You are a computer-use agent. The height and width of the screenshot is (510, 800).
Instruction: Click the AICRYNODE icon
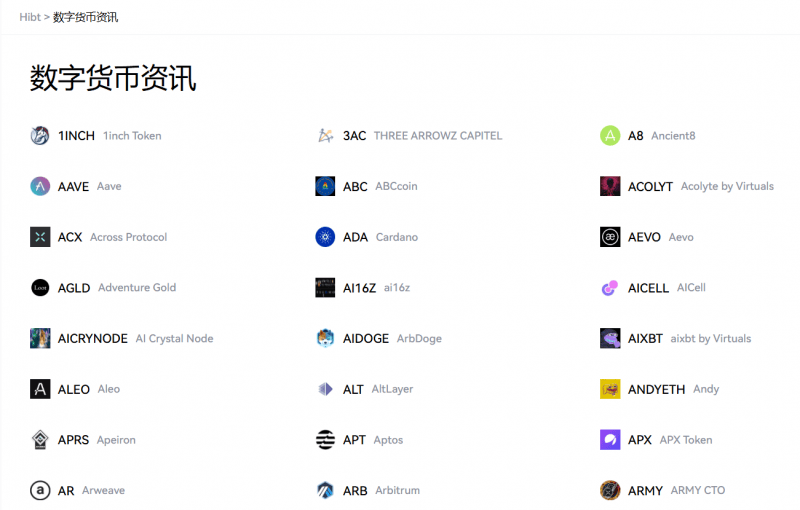coord(40,338)
